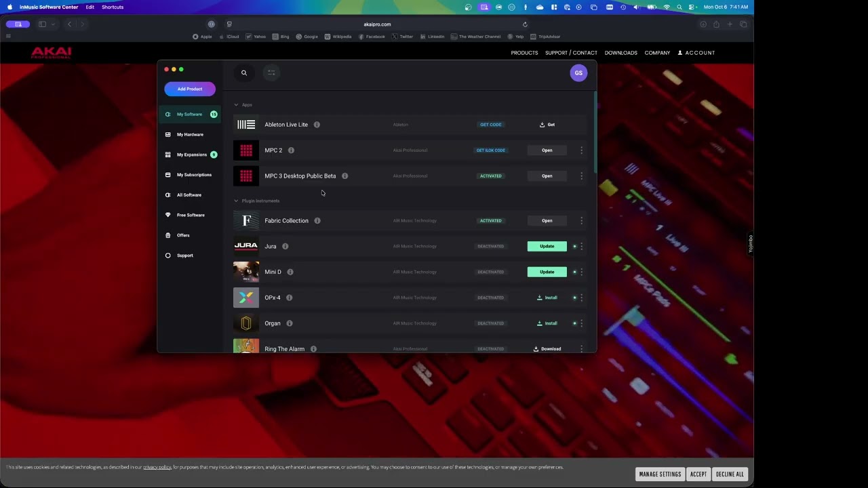The width and height of the screenshot is (868, 488).
Task: Open more options for Fabric Collection
Action: [581, 221]
